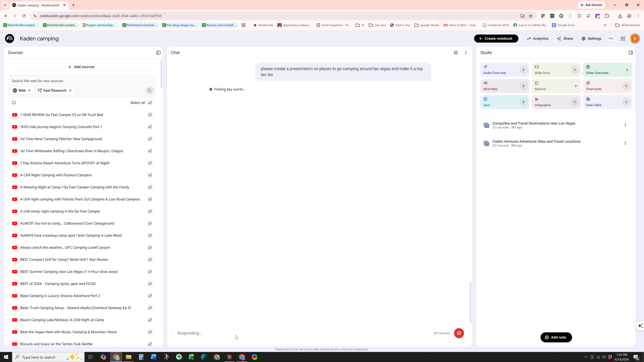Screen dimensions: 644x362
Task: Open the Share dialog
Action: [x=565, y=39]
